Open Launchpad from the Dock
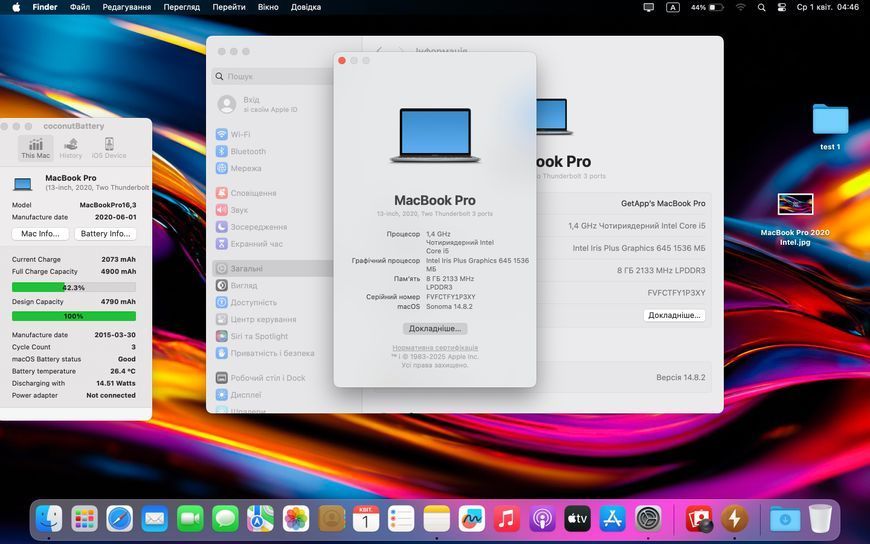870x544 pixels. pyautogui.click(x=84, y=519)
